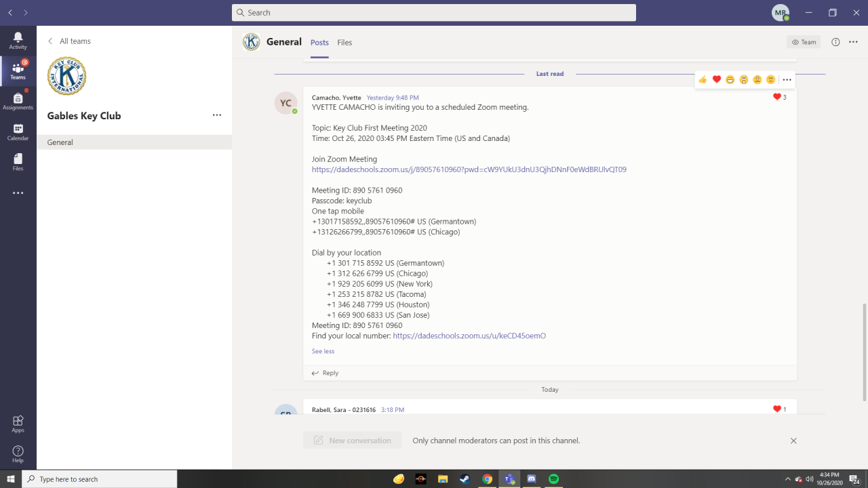
Task: React with thumbs up emoji
Action: (703, 80)
